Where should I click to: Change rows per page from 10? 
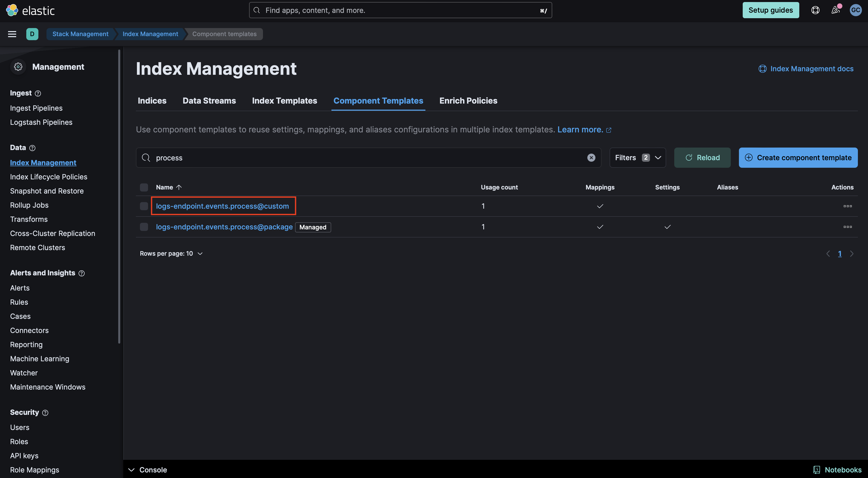click(171, 253)
